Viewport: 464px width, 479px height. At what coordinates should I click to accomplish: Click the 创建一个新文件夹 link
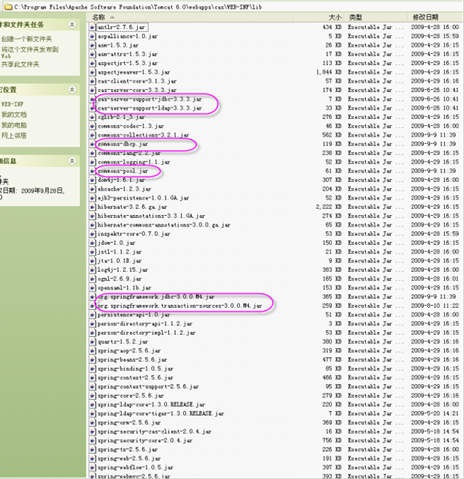(x=26, y=39)
